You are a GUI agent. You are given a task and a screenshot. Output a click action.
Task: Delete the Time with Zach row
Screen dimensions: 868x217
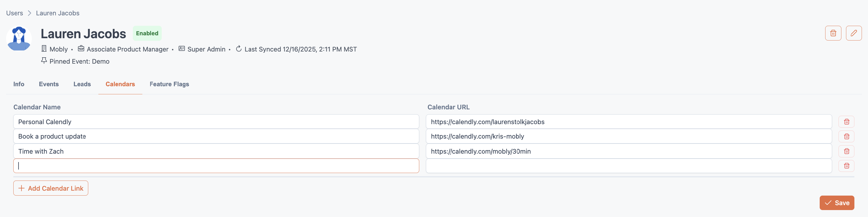click(x=846, y=151)
